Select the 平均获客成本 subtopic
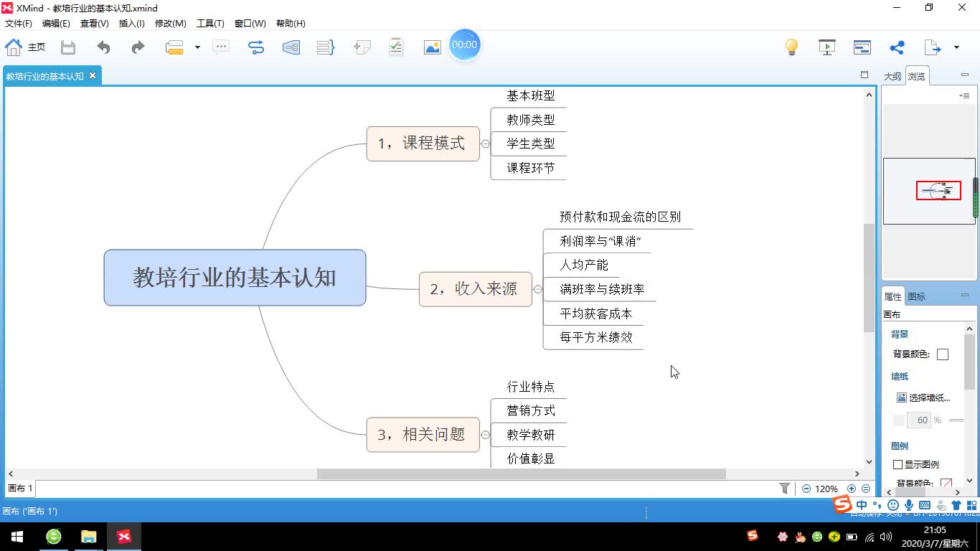 pyautogui.click(x=596, y=314)
